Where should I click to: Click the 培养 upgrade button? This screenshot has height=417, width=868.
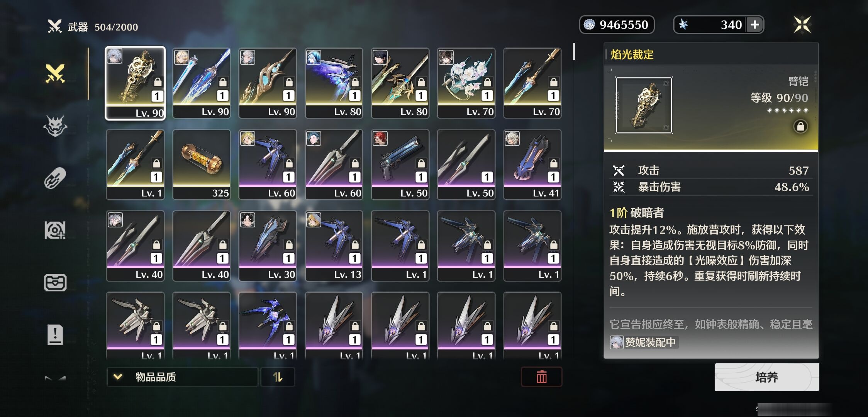[766, 377]
